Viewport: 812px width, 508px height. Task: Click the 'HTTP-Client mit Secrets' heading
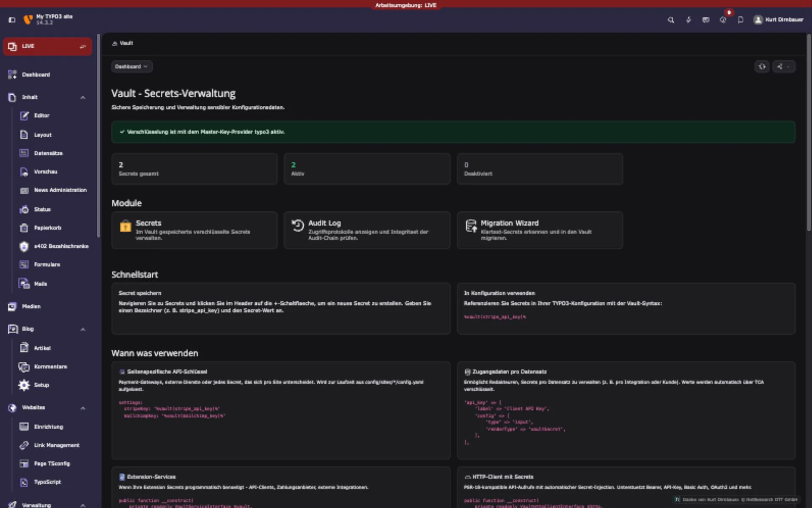503,477
